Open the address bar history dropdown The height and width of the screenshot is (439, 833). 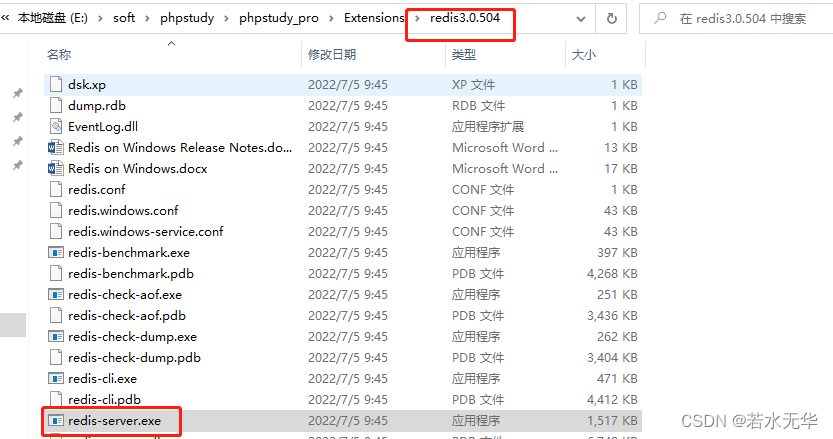[581, 19]
